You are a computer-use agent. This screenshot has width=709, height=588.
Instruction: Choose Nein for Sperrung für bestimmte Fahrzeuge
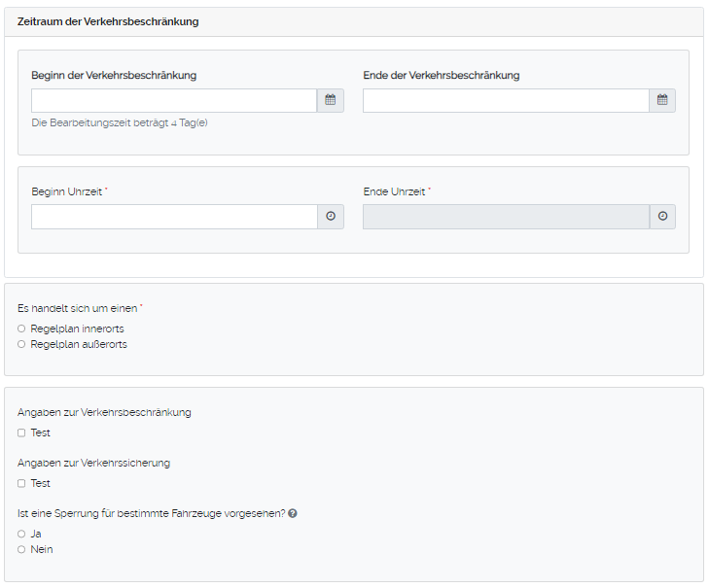click(x=21, y=549)
